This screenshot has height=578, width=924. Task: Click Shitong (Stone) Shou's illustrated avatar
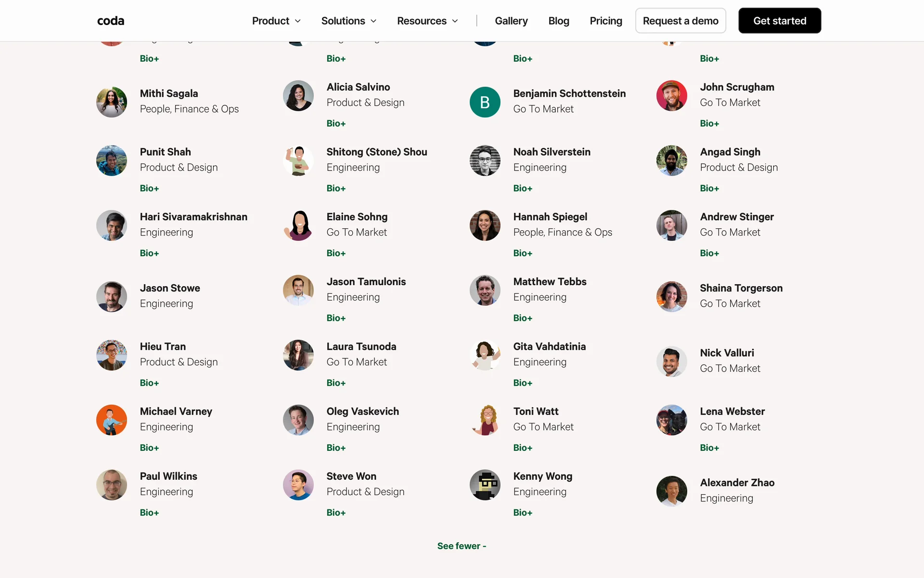click(x=298, y=160)
